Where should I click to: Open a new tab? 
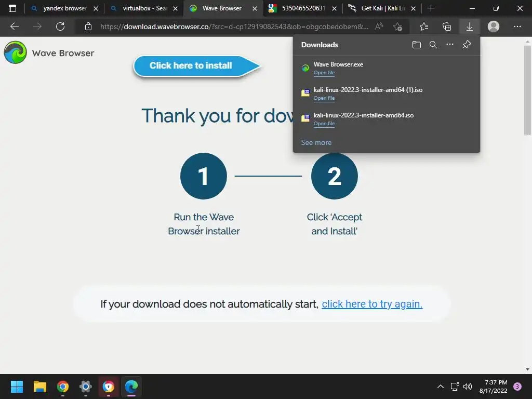[431, 8]
